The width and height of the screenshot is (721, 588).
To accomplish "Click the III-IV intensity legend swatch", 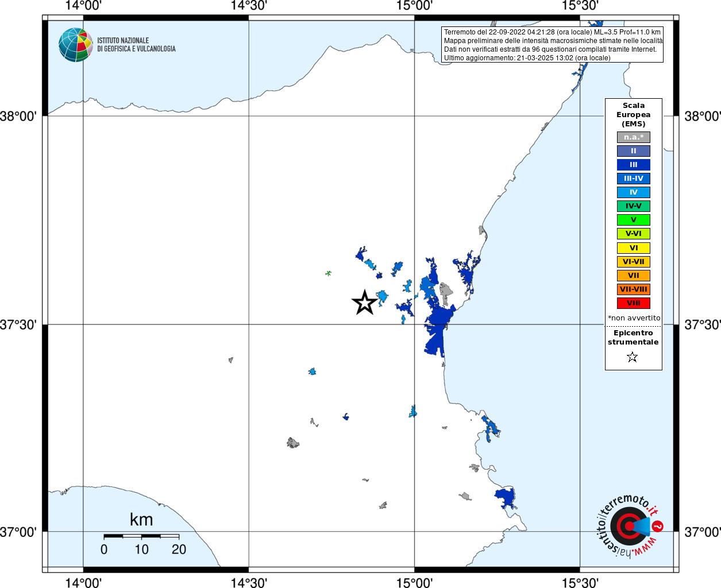I will 634,179.
